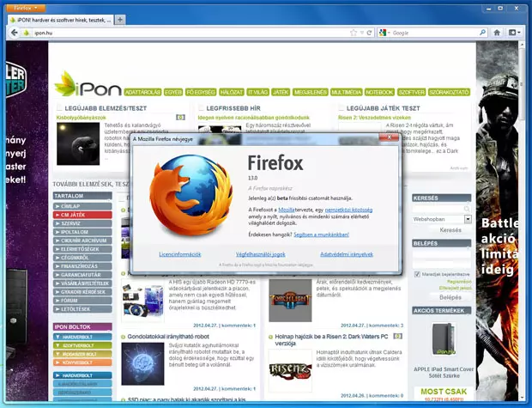Click the iPON leaf logo

point(88,83)
